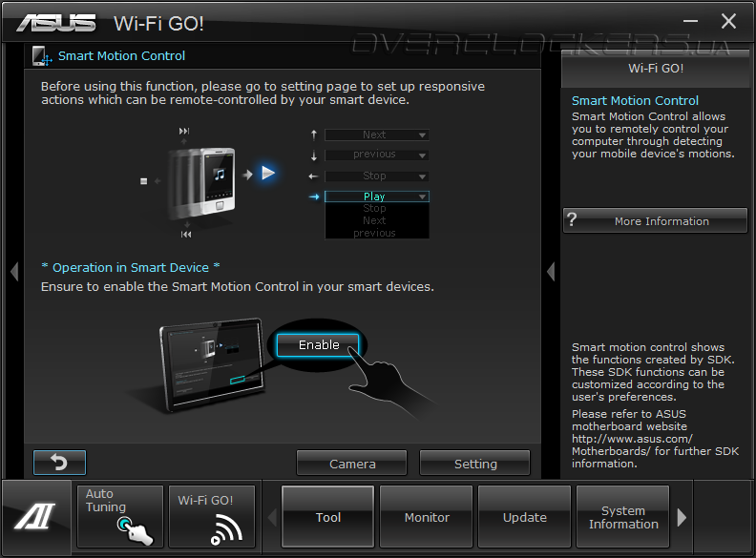Open the Stop dropdown for left motion
The width and height of the screenshot is (756, 558).
click(377, 176)
